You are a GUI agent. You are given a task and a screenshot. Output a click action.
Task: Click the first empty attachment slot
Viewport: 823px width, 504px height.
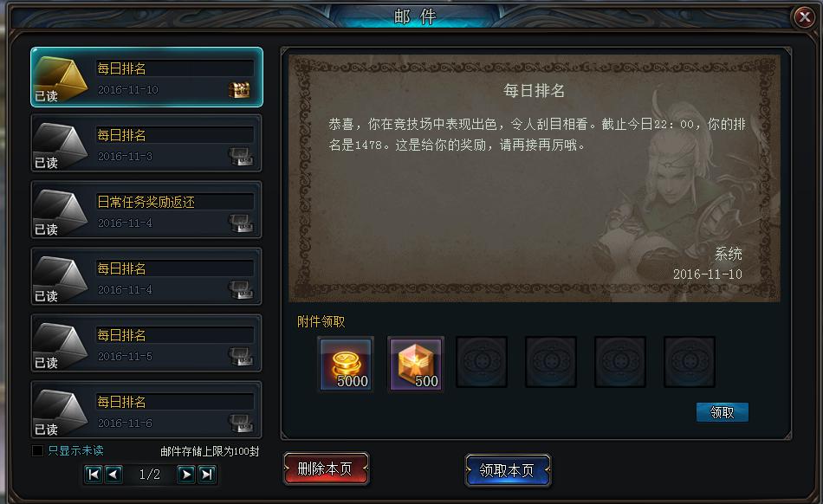[482, 362]
